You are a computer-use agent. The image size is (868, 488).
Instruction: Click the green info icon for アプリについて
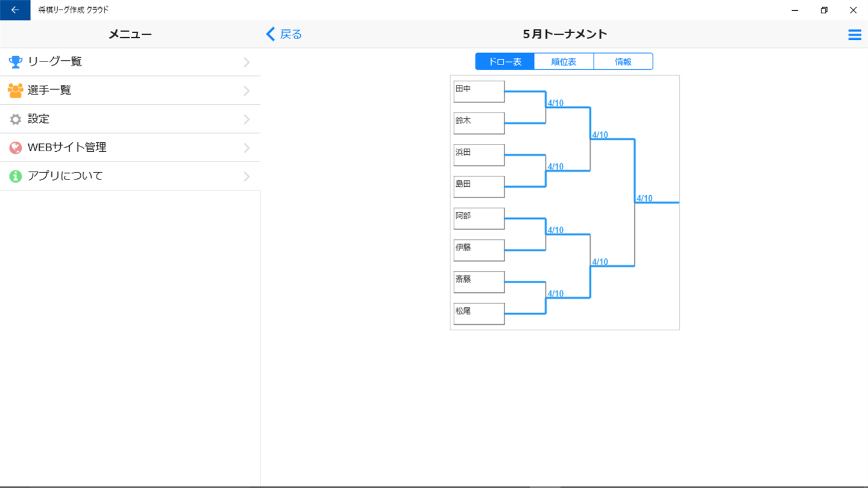(16, 177)
